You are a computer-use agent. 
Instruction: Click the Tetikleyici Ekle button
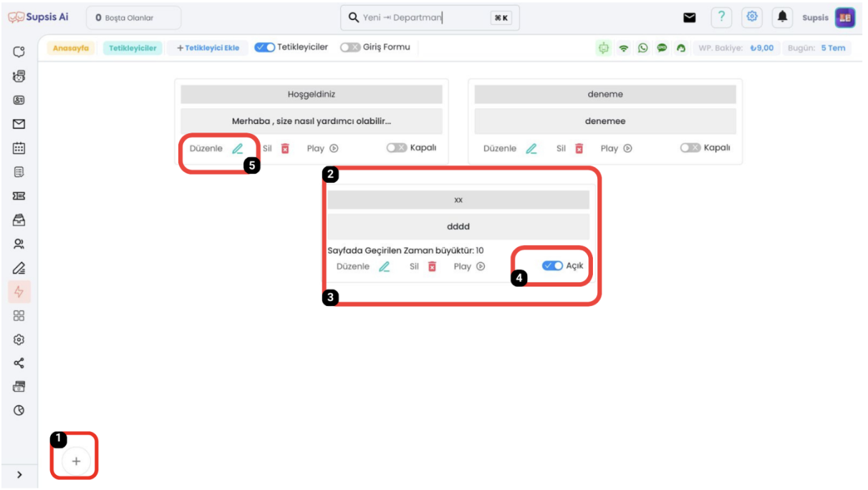[x=208, y=49]
